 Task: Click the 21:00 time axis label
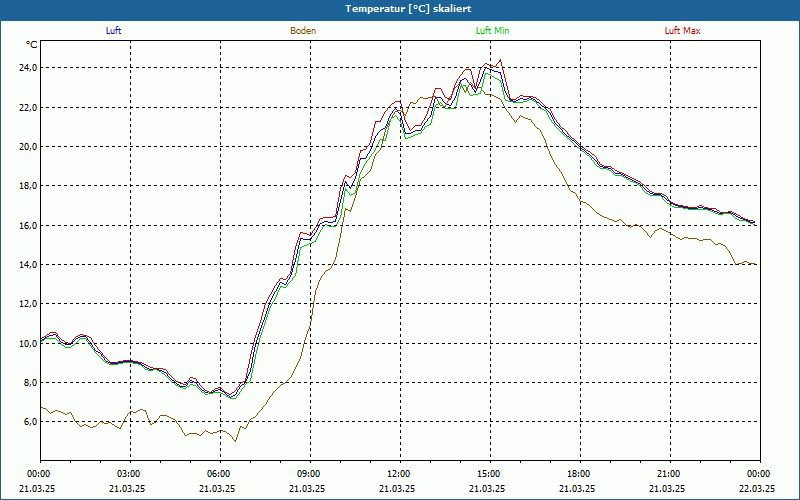(670, 474)
